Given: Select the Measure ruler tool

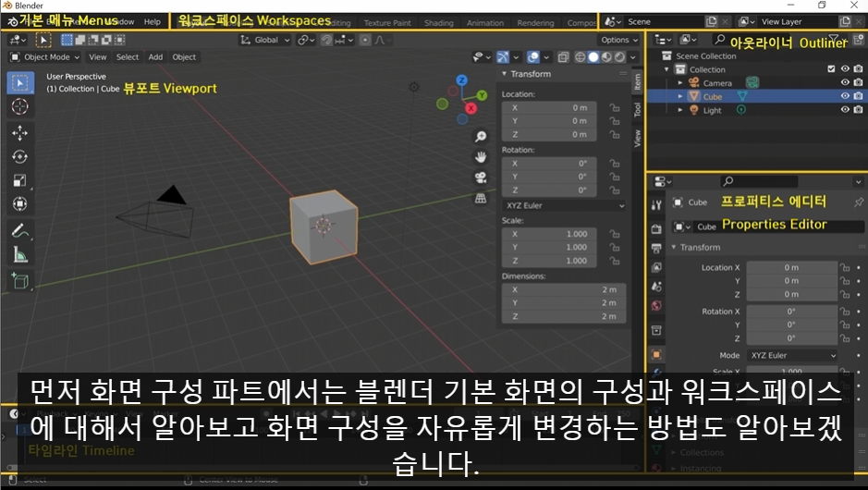Looking at the screenshot, I should pyautogui.click(x=20, y=254).
